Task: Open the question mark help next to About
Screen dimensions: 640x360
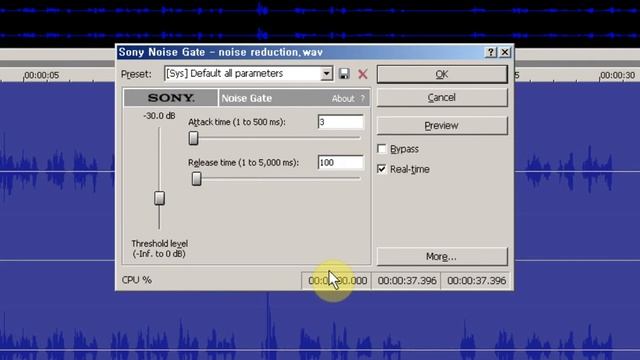Action: [362, 99]
